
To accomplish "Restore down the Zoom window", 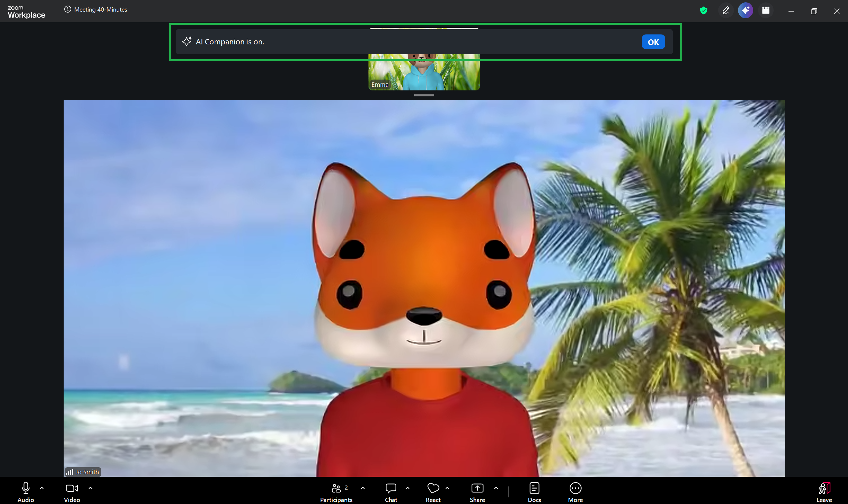I will (814, 11).
